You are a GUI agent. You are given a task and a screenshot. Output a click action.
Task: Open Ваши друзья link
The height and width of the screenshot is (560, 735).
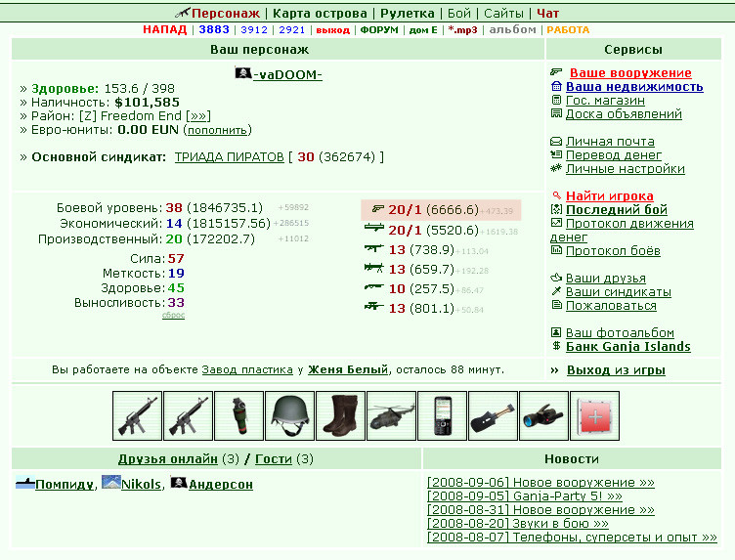pos(606,279)
